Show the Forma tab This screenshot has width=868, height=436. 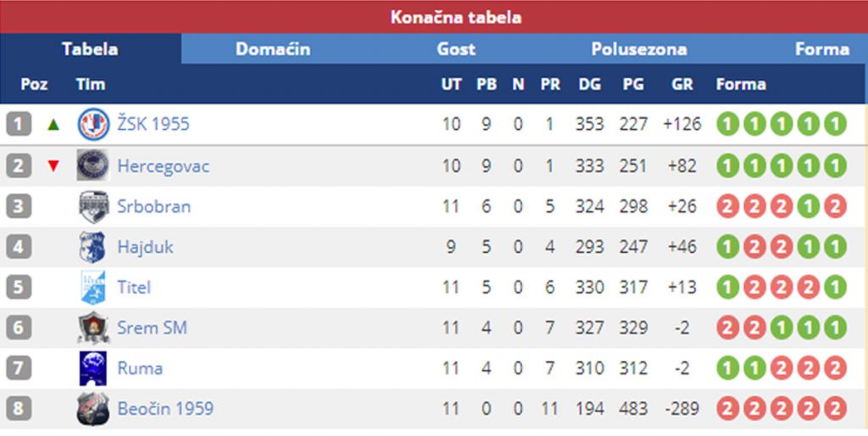821,49
